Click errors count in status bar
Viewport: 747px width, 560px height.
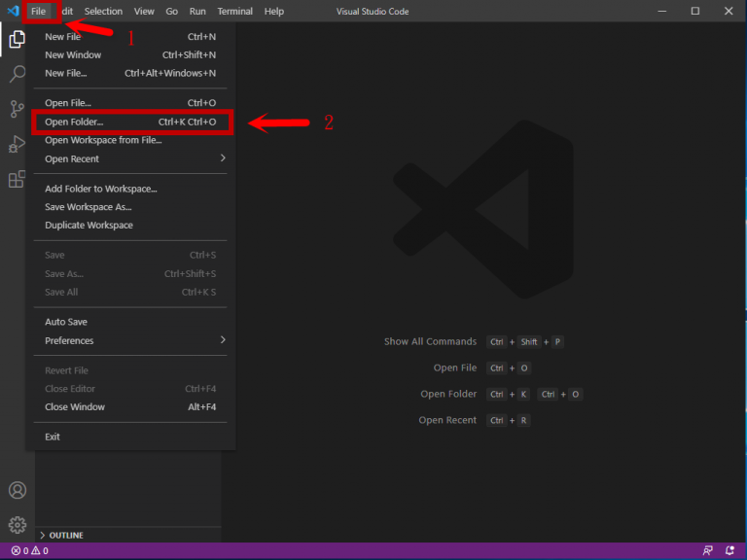click(x=20, y=551)
